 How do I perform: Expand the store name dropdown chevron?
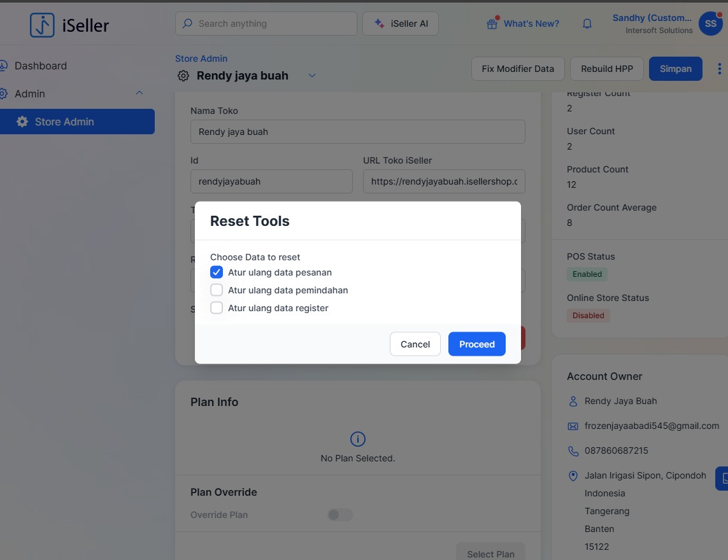coord(312,76)
